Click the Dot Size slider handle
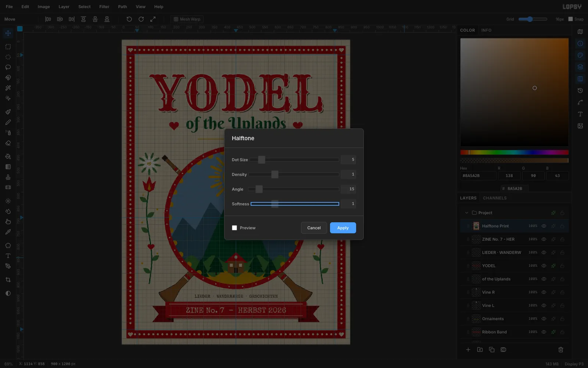 [x=262, y=160]
